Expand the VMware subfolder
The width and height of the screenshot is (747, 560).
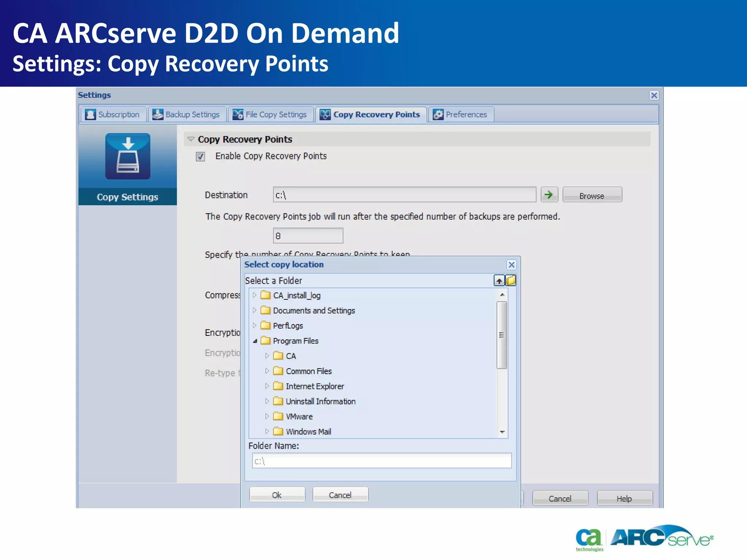click(267, 416)
